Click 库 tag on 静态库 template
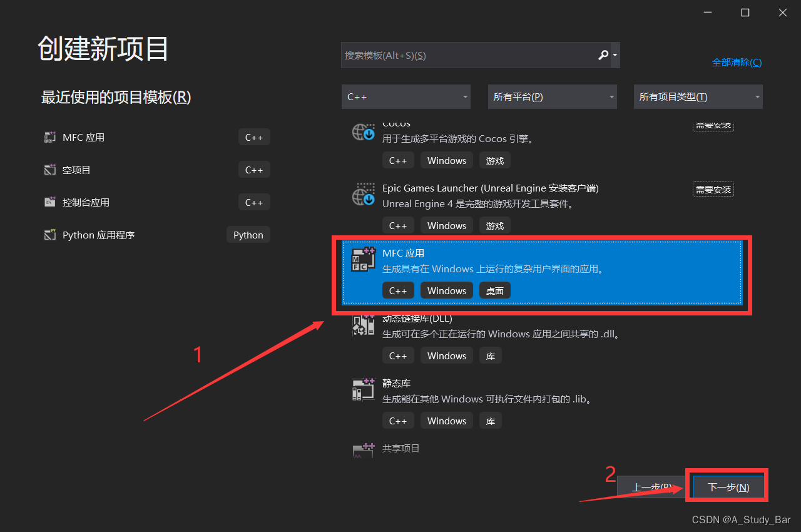Image resolution: width=801 pixels, height=532 pixels. [491, 421]
